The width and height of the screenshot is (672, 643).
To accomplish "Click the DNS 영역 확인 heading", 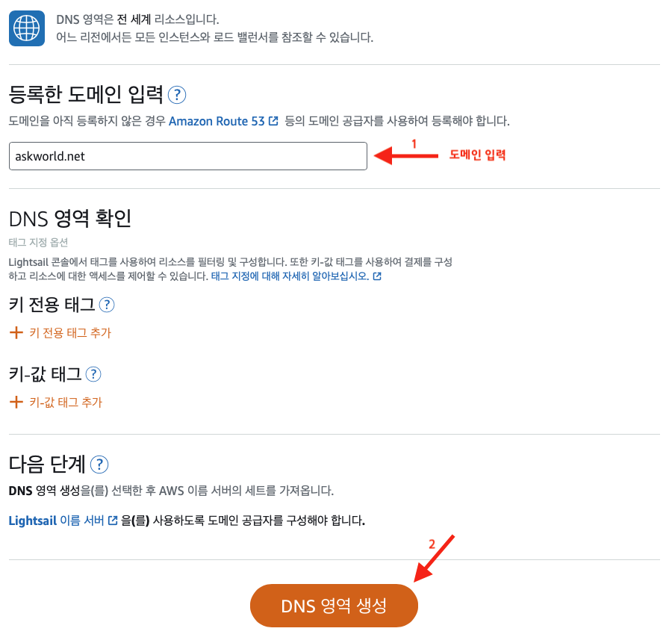I will click(x=70, y=219).
